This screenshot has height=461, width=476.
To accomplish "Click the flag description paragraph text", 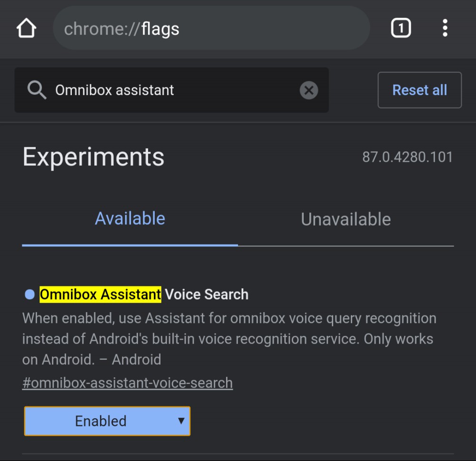I will 229,339.
